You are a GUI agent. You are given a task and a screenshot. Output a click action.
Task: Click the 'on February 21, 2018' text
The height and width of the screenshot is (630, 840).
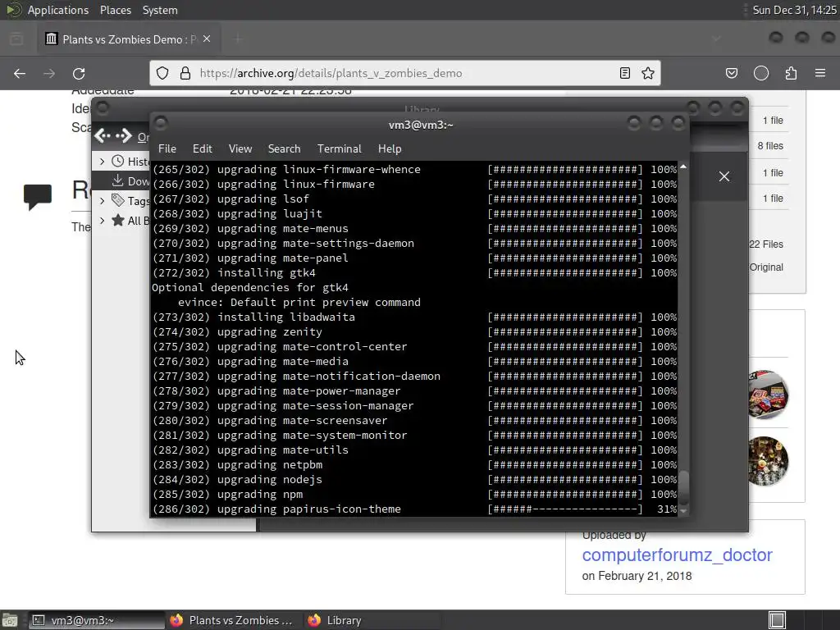pyautogui.click(x=637, y=576)
